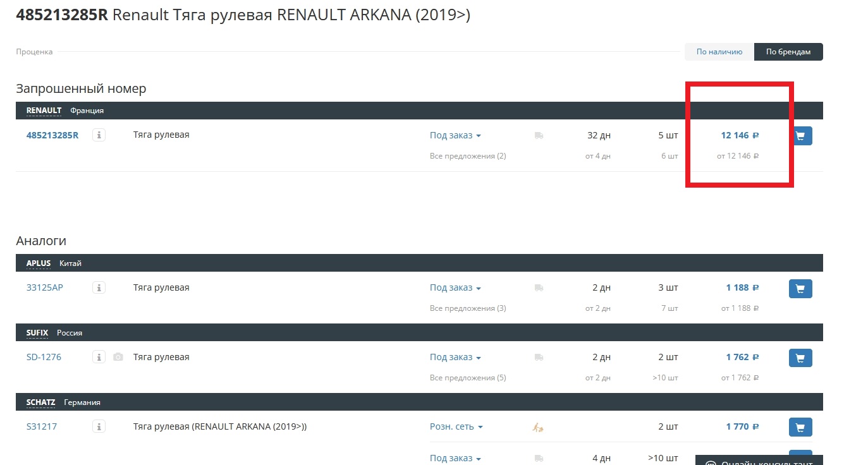
Task: Switch to По брендам view
Action: [x=788, y=52]
